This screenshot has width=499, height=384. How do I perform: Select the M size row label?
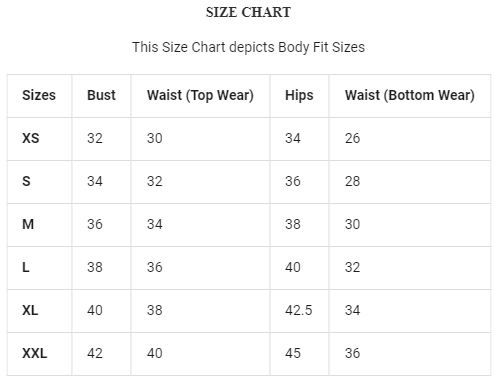tap(28, 224)
